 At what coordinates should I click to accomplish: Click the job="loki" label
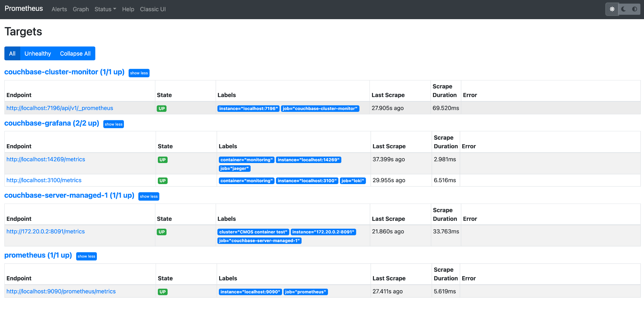pyautogui.click(x=353, y=181)
